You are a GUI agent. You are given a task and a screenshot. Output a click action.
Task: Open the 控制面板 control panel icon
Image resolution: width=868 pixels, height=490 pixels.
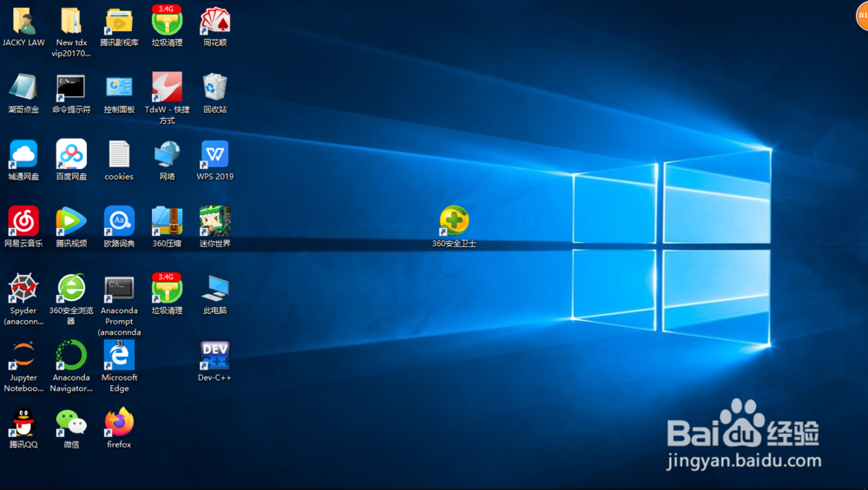[119, 88]
